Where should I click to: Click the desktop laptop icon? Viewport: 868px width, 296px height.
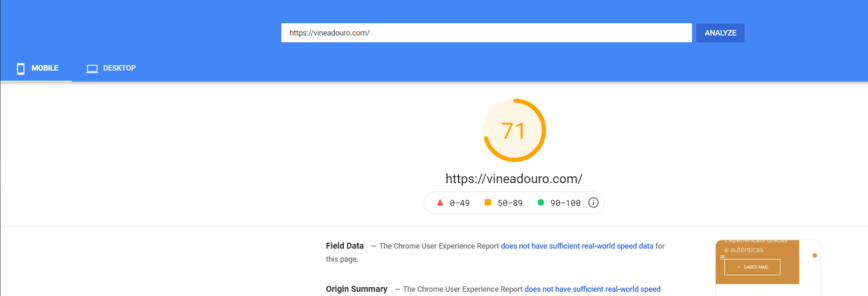(92, 69)
